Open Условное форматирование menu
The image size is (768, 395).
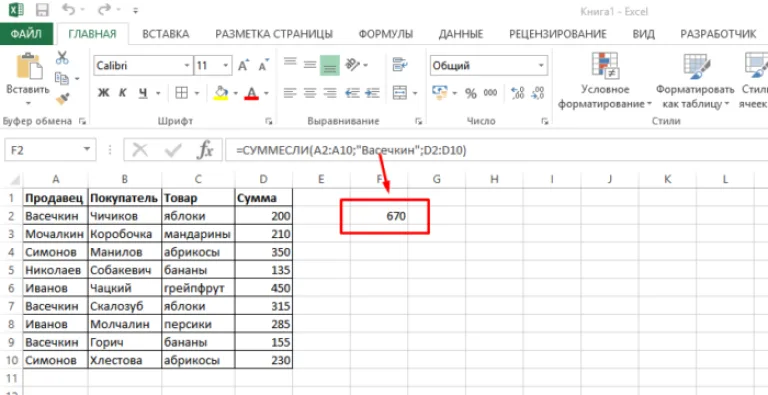[x=605, y=81]
